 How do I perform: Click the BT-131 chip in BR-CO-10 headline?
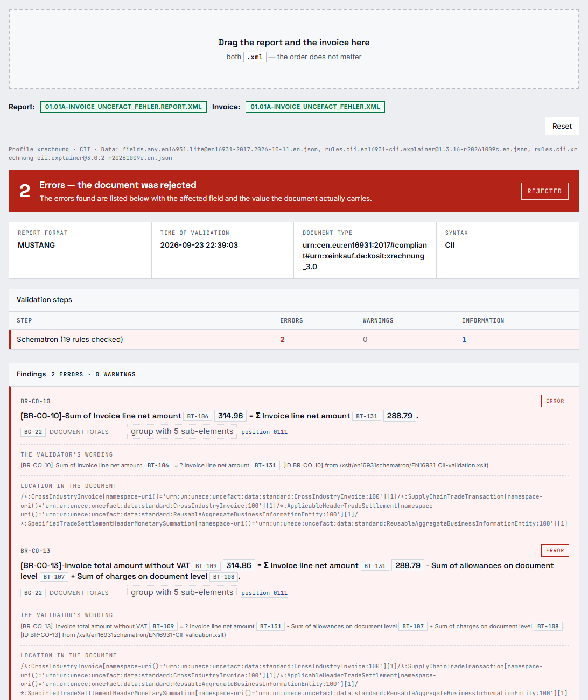367,416
